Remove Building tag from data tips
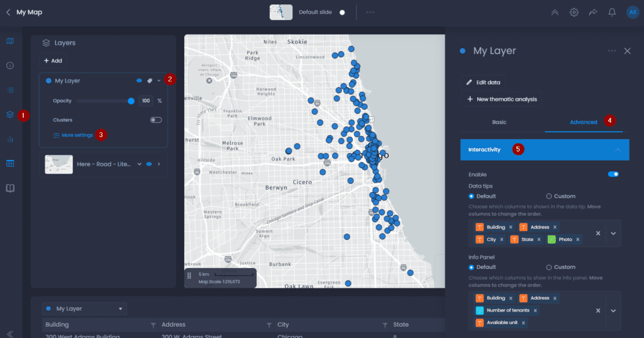Viewport: 644px width, 338px height. [511, 227]
